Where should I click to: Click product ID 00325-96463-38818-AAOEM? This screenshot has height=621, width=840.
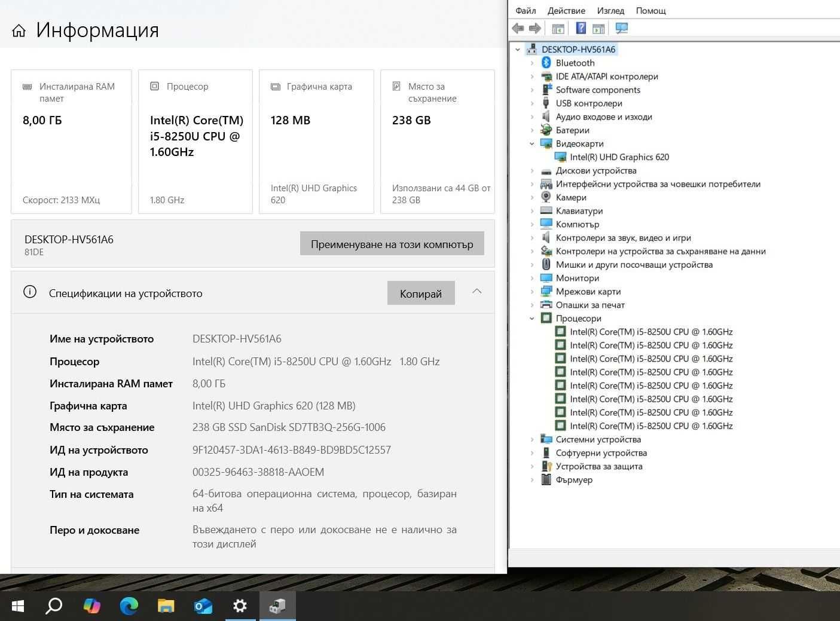(x=258, y=472)
